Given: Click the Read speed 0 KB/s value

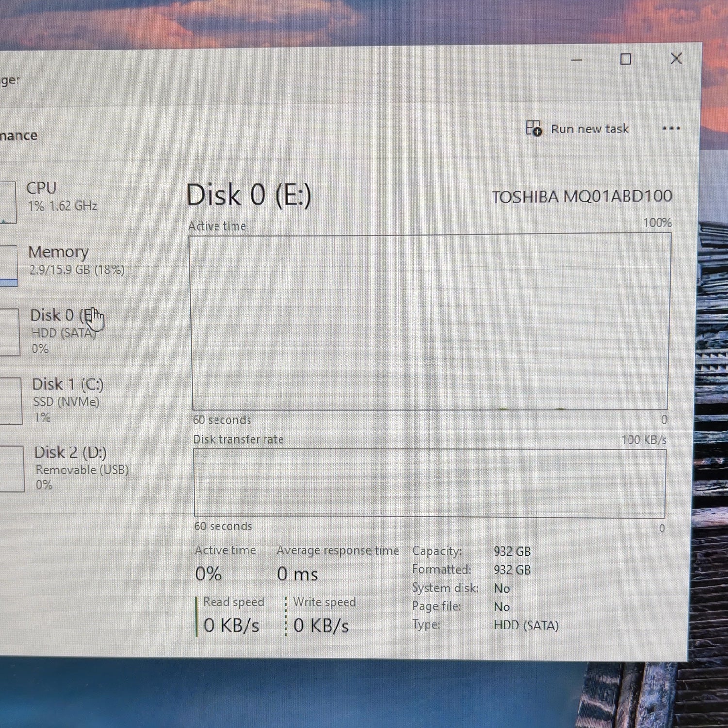Looking at the screenshot, I should [231, 626].
